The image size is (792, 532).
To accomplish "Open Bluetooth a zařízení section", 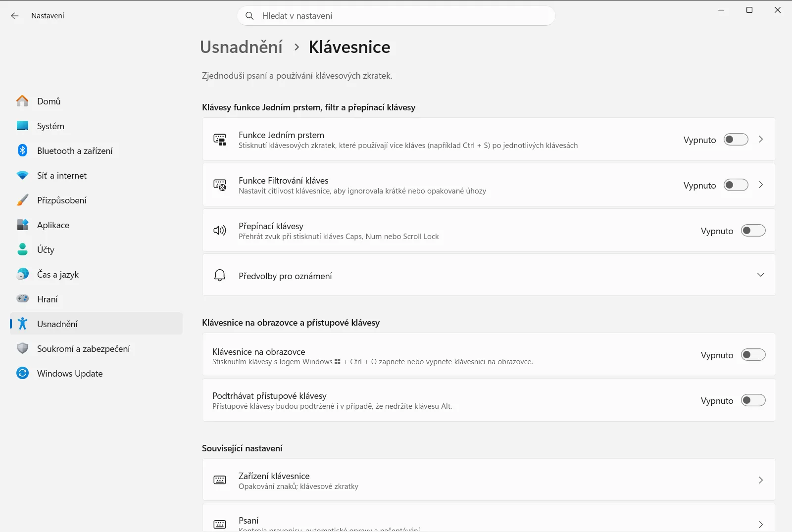I will [97, 150].
